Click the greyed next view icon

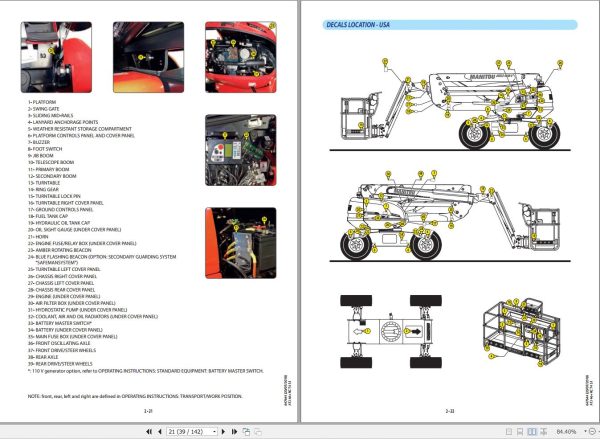258,432
